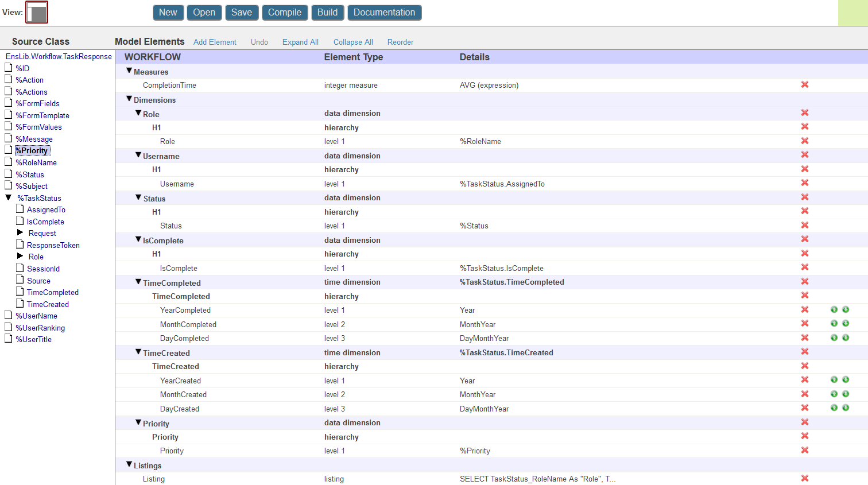Move MonthCompleted level down with green arrow

pyautogui.click(x=846, y=323)
